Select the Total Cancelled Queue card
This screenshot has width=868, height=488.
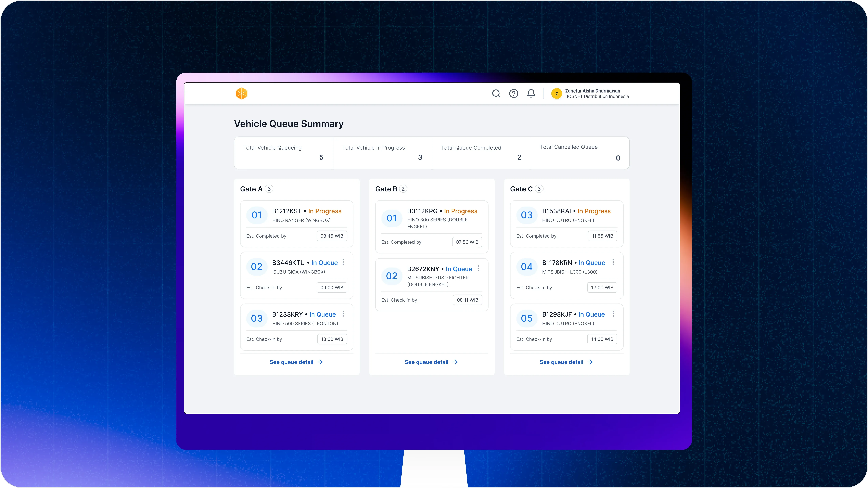pyautogui.click(x=580, y=152)
